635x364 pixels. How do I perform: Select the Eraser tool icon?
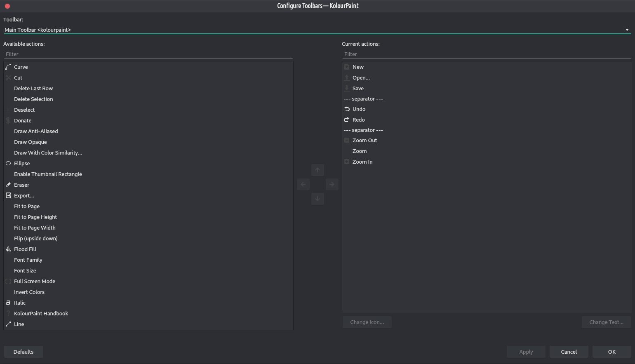tap(8, 185)
